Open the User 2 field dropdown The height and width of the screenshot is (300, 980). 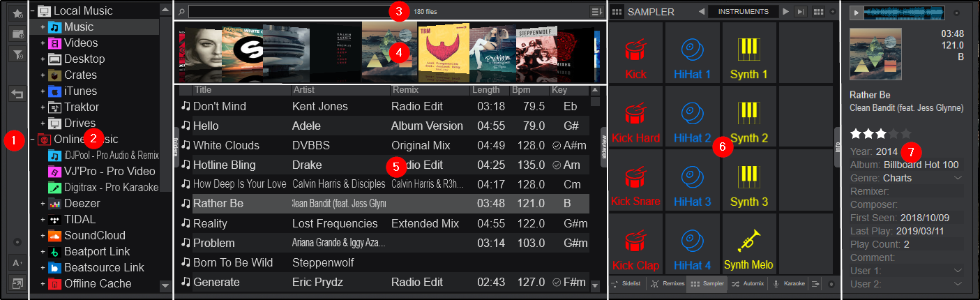pos(957,284)
